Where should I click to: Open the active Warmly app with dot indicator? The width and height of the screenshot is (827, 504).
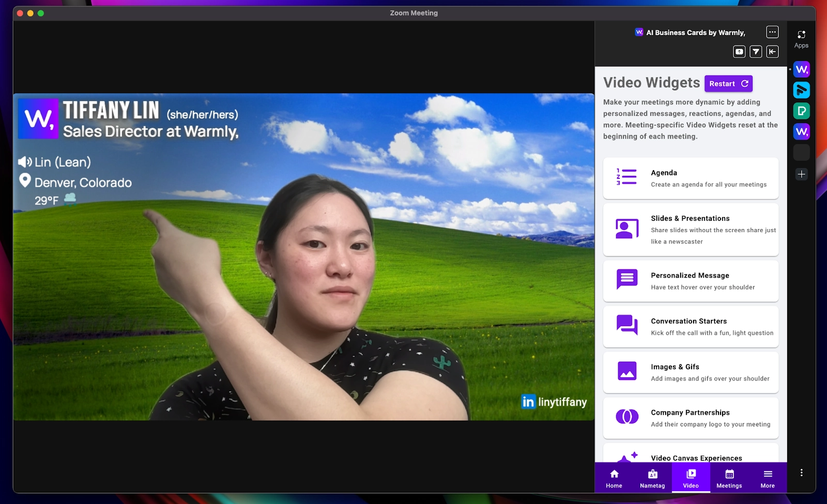(801, 69)
